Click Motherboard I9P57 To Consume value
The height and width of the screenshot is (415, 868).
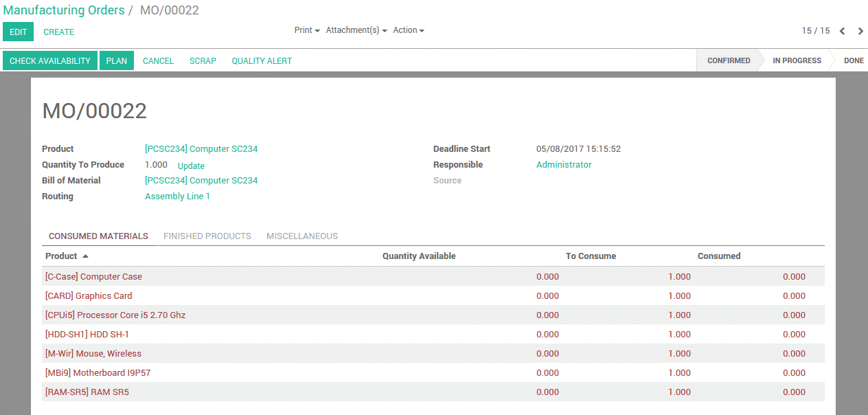coord(679,372)
